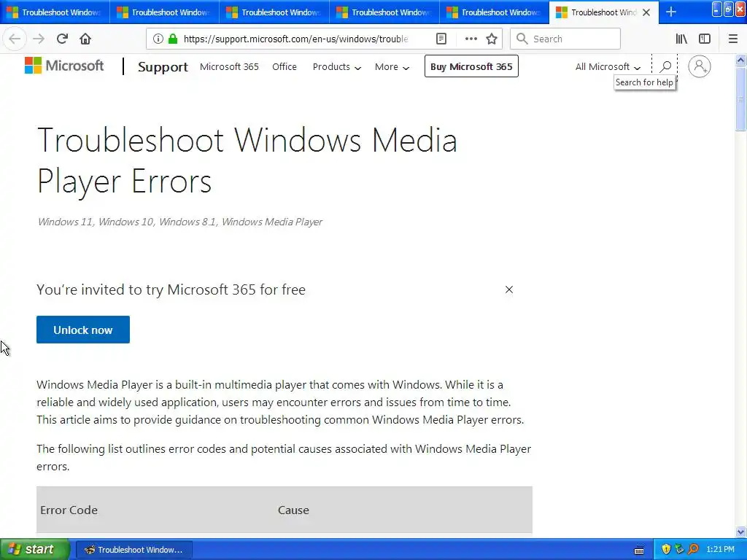Bookmark this page with the star icon
The height and width of the screenshot is (560, 747).
(492, 39)
